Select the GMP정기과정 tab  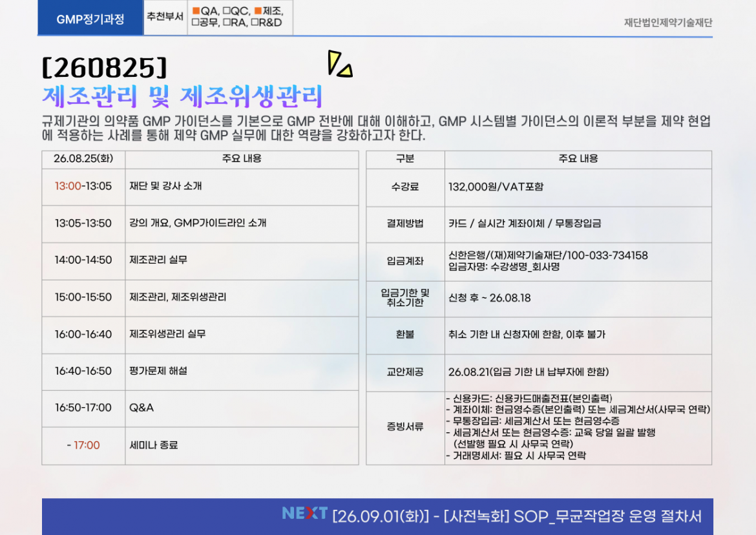pyautogui.click(x=90, y=19)
